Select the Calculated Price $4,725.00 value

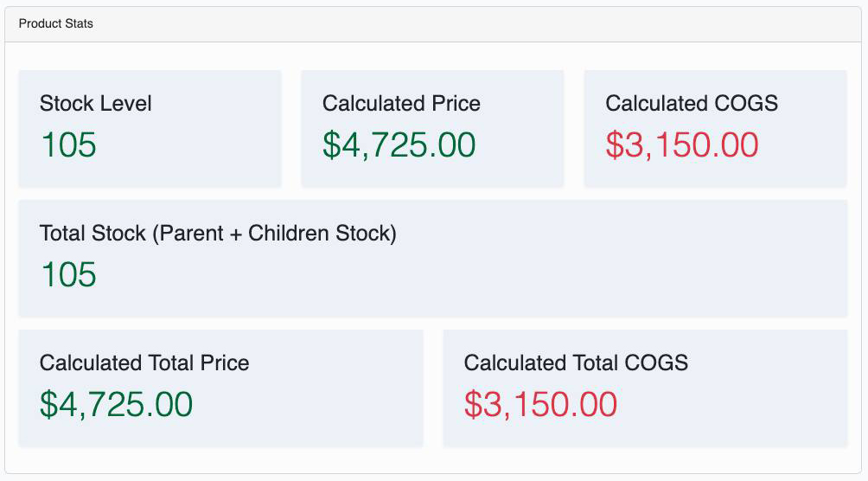pyautogui.click(x=399, y=145)
